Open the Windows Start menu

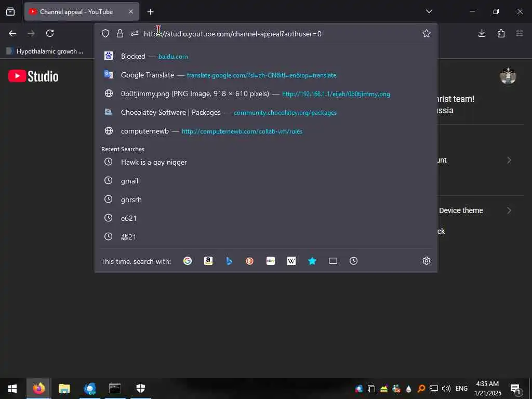(x=12, y=389)
